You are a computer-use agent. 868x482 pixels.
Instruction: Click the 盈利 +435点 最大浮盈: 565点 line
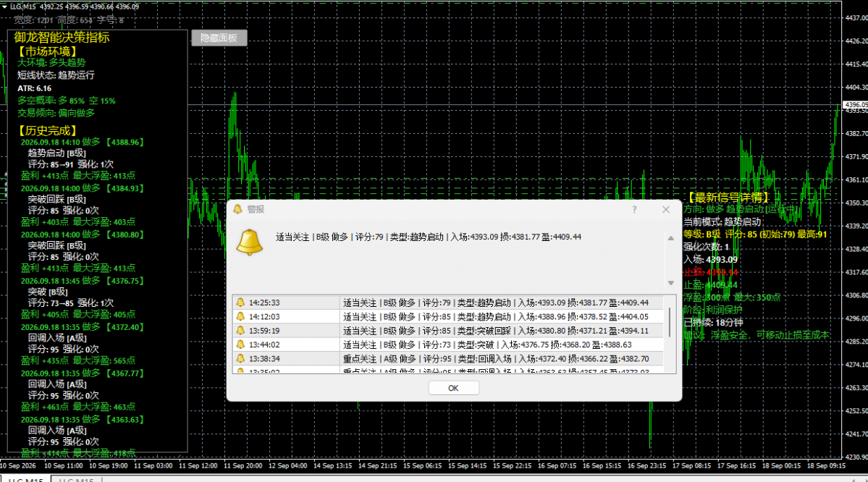click(77, 360)
